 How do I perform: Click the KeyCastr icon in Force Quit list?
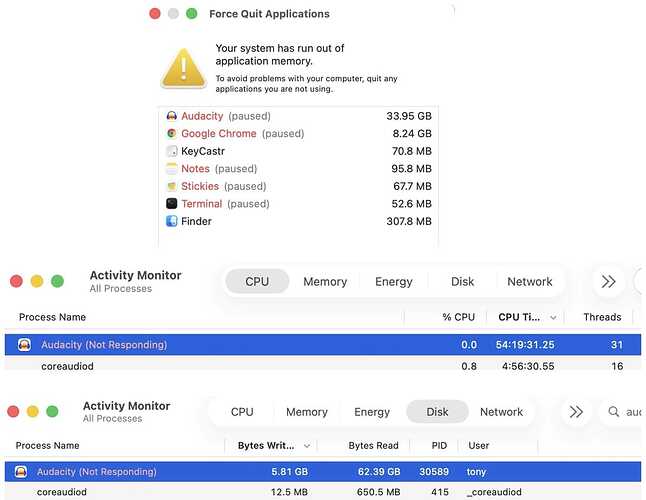point(171,151)
